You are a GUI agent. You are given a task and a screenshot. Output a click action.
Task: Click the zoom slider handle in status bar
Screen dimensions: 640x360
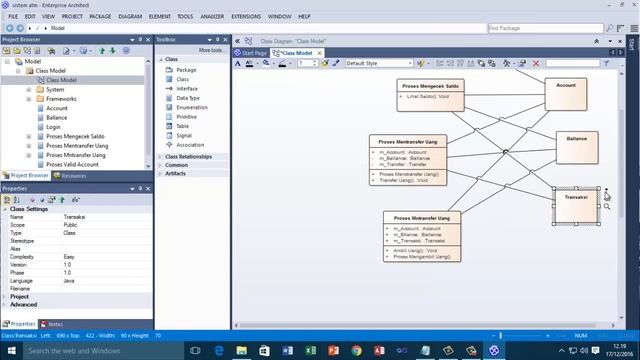point(500,336)
